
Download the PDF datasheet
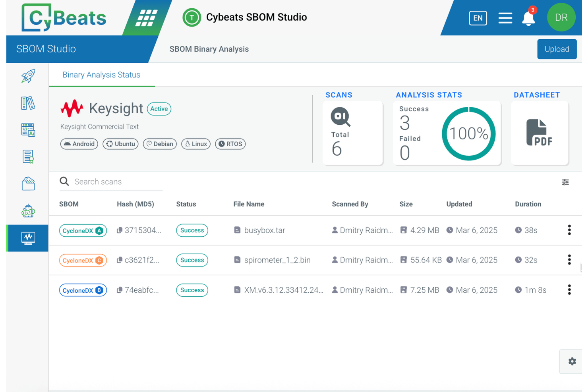pos(539,133)
